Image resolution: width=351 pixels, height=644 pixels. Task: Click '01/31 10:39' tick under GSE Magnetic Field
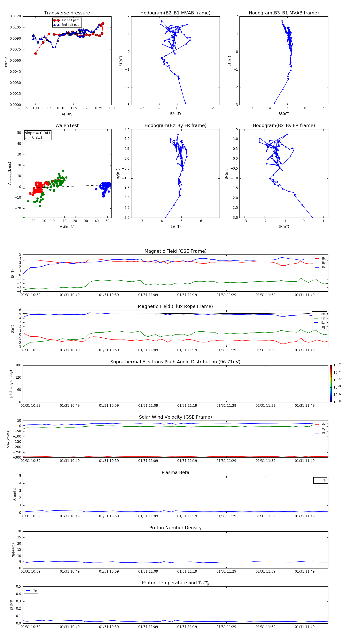tap(30, 295)
